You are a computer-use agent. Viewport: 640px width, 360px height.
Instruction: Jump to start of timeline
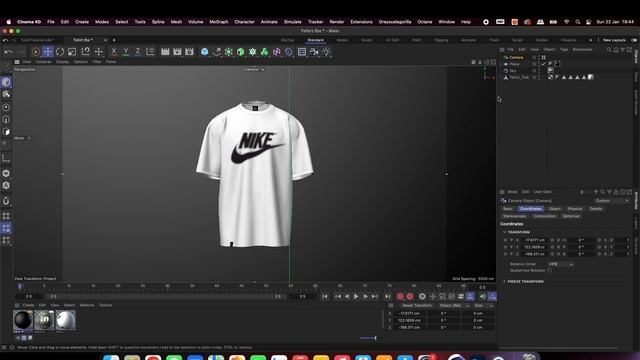324,296
